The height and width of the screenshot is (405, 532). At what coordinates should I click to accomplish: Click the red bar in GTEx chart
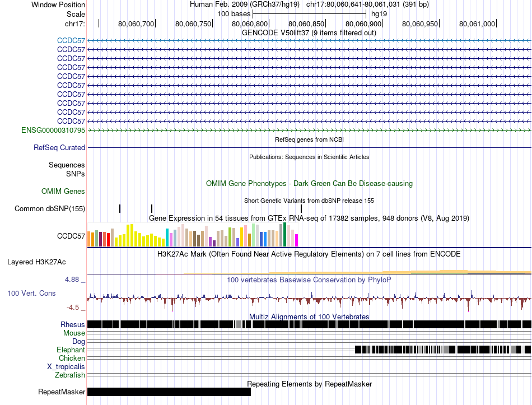(x=108, y=240)
